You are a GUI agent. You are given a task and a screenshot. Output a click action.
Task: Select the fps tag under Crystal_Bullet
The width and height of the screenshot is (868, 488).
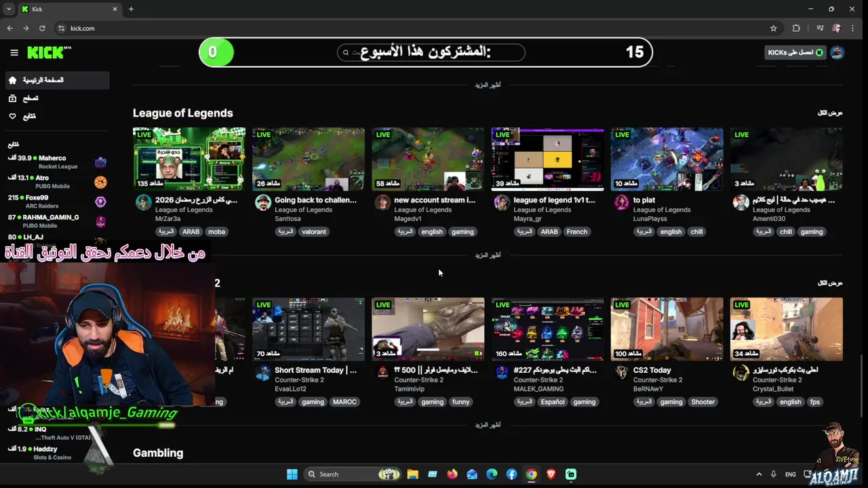(x=814, y=402)
